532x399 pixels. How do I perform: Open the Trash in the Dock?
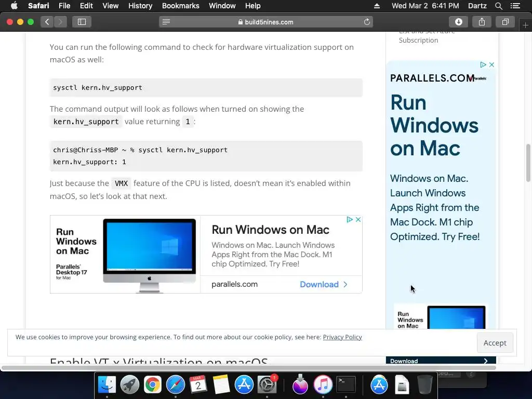coord(425,384)
